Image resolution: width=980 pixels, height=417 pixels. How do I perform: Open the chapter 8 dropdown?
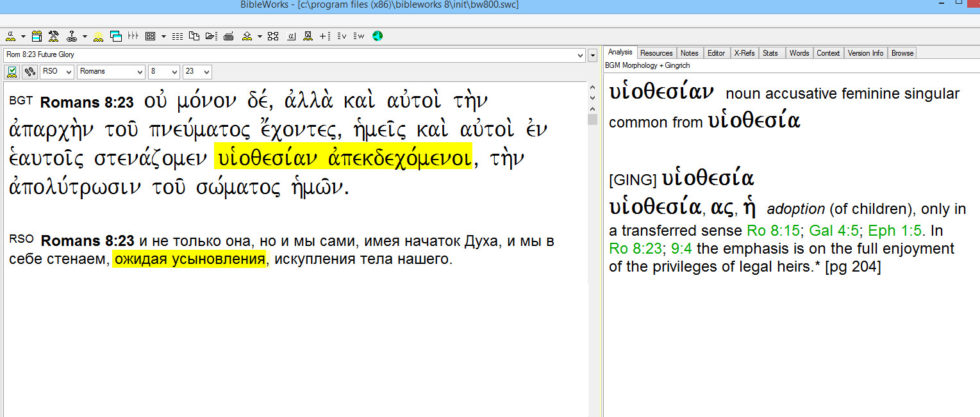pos(164,72)
